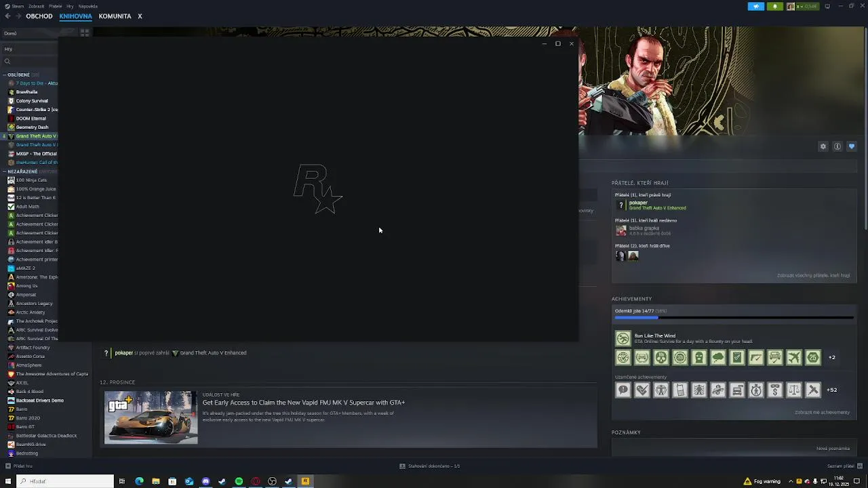This screenshot has height=488, width=868.
Task: Open downloads status Stahování dokončeno
Action: pyautogui.click(x=430, y=466)
